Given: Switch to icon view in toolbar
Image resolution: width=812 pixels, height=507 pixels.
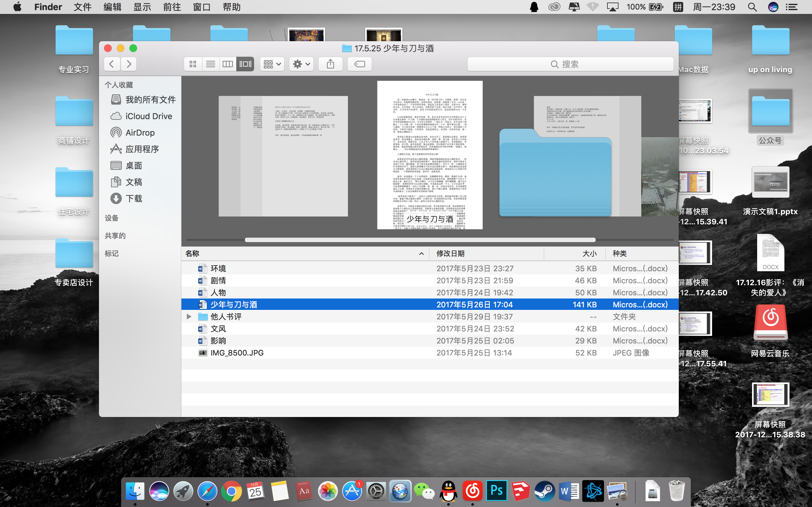Looking at the screenshot, I should click(x=193, y=64).
